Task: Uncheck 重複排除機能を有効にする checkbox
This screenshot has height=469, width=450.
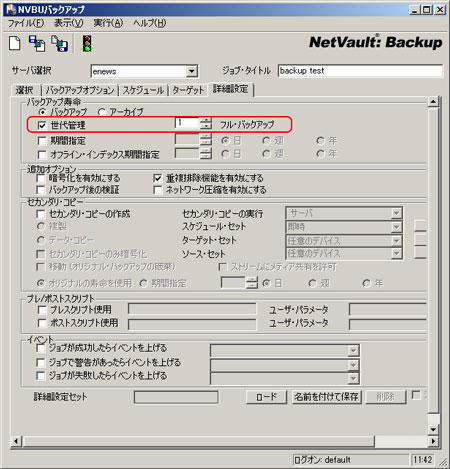Action: click(158, 178)
